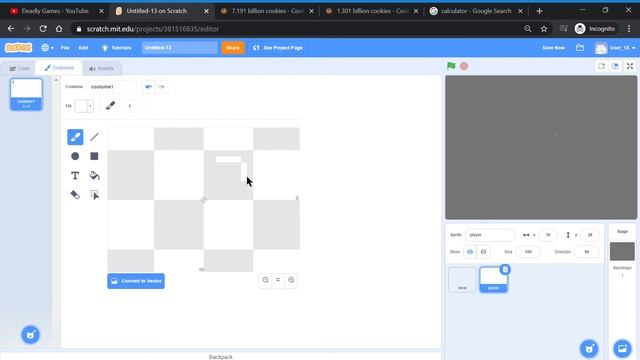This screenshot has height=360, width=640.
Task: Click the green flag to run project
Action: (x=451, y=66)
